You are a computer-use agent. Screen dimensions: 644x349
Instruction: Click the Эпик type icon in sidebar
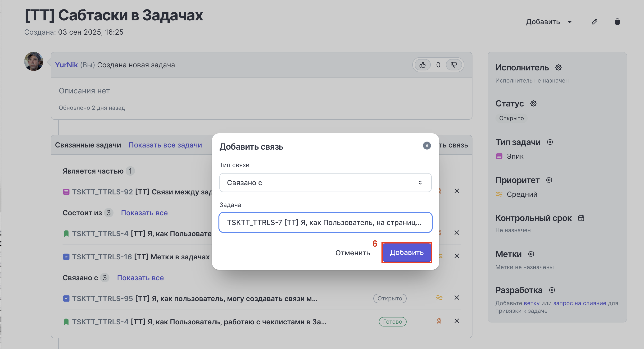(499, 156)
